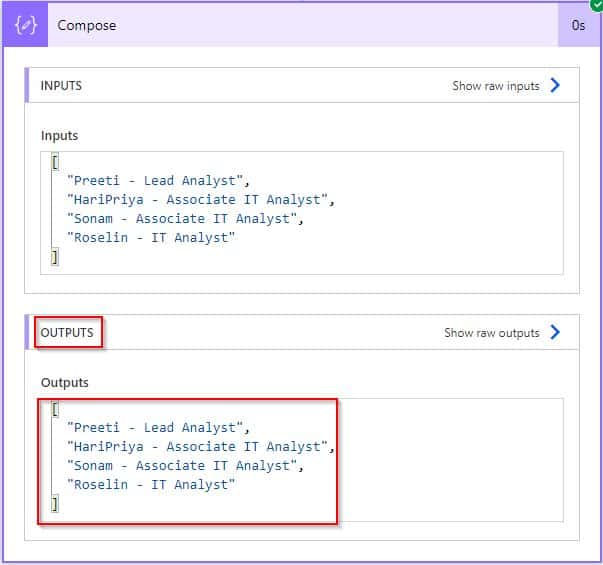Viewport: 603px width, 565px height.
Task: Click Show raw inputs link
Action: (496, 86)
